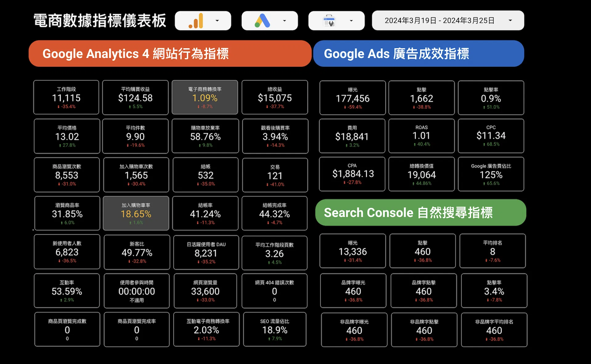Click the 總收益 $15,075 scorecard

(275, 97)
